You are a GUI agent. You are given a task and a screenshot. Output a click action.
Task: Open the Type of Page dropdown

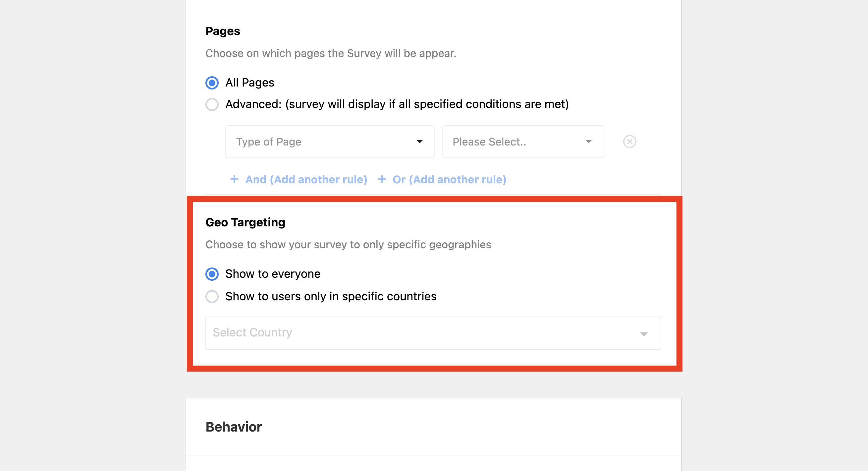[330, 142]
